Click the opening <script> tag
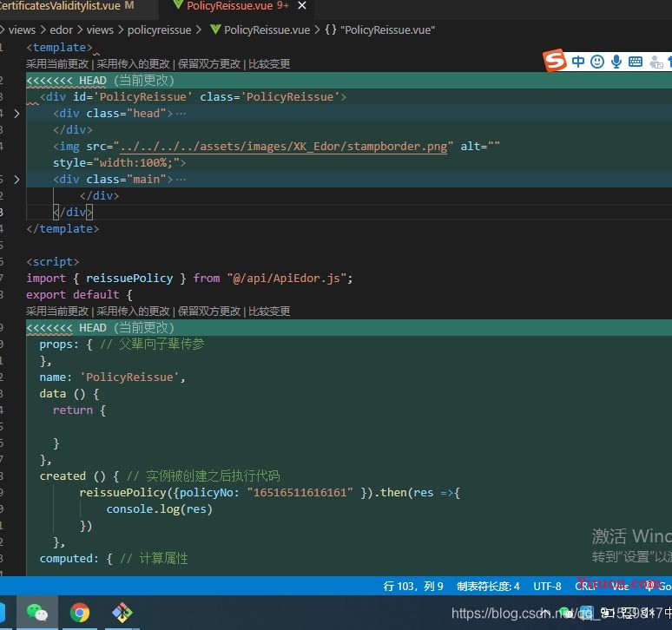The height and width of the screenshot is (630, 672). [x=53, y=262]
